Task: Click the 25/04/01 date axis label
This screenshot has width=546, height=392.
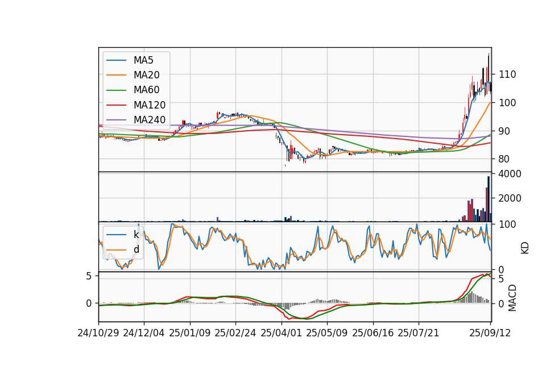Action: click(x=281, y=333)
